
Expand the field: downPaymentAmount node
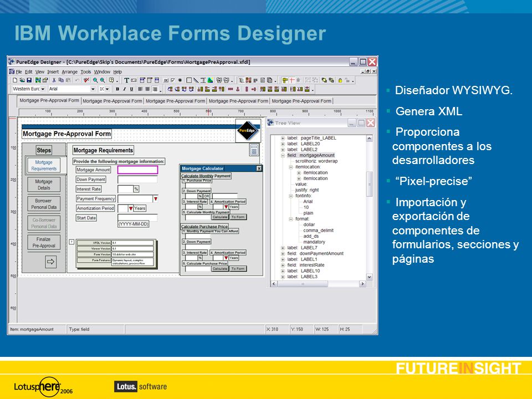(283, 253)
